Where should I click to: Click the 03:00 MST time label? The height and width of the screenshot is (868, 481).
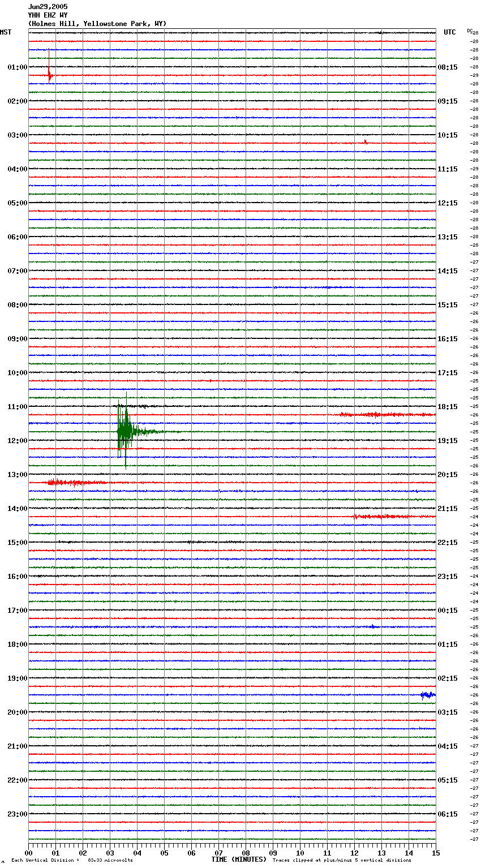click(18, 135)
